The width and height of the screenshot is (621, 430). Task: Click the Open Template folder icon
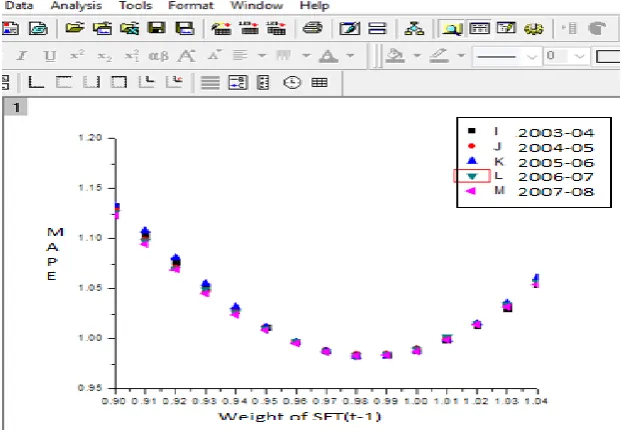point(103,29)
